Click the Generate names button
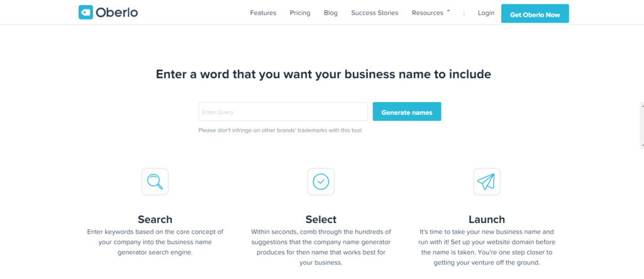Viewport: 644px width, 279px height. point(407,112)
